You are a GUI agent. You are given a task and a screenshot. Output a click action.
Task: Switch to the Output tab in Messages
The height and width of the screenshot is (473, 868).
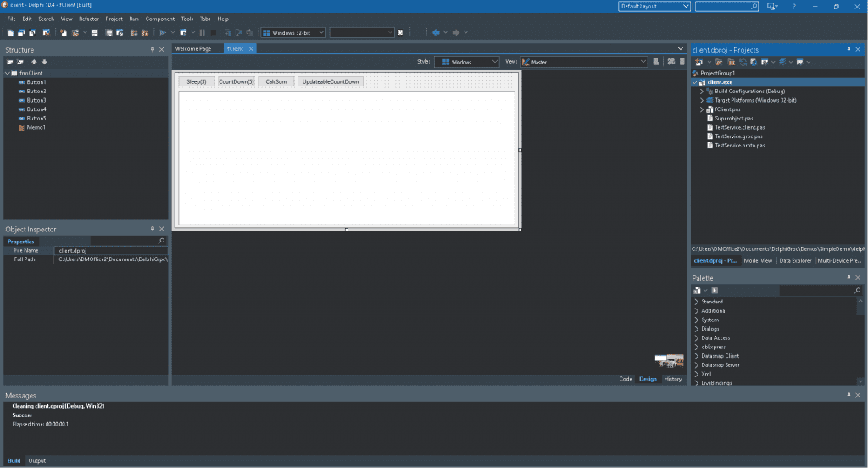point(37,460)
